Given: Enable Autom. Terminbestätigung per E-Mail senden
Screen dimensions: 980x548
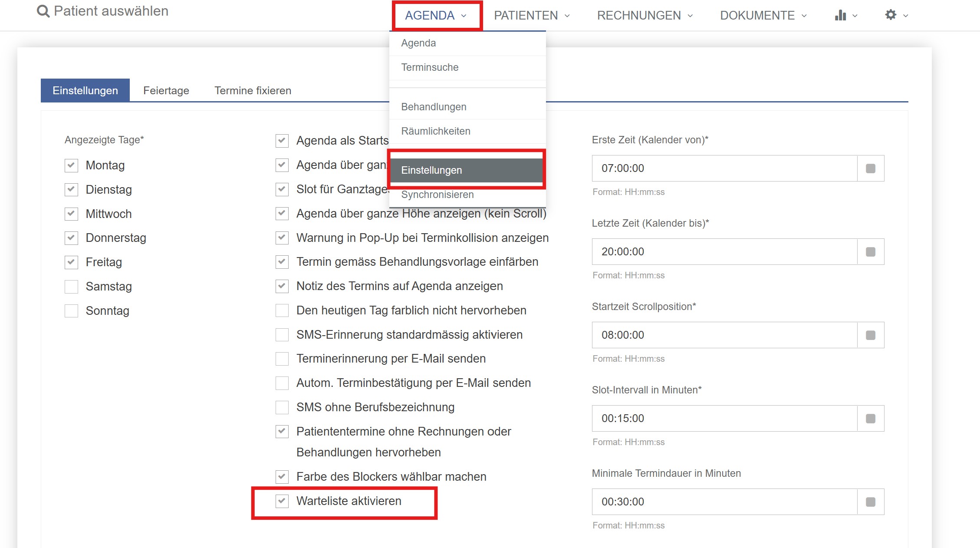Looking at the screenshot, I should 282,383.
